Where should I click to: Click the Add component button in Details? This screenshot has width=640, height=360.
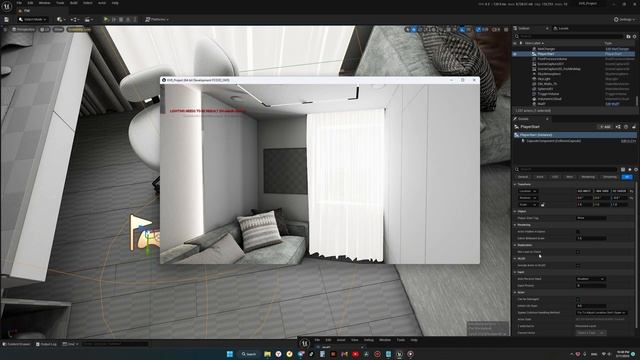point(605,127)
